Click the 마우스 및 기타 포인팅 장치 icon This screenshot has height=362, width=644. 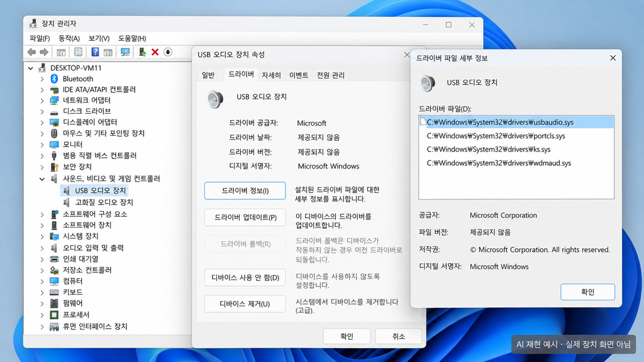click(x=54, y=133)
